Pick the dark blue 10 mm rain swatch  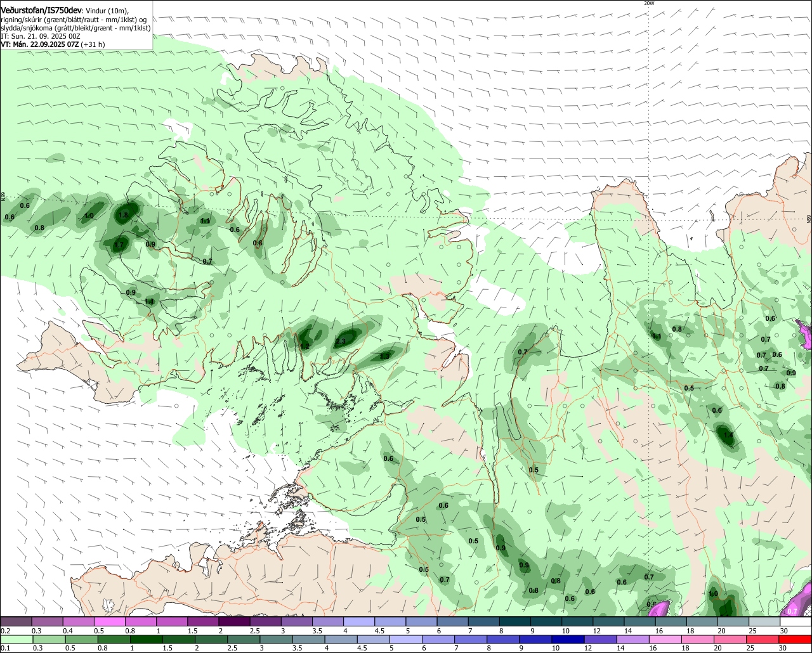coord(568,639)
